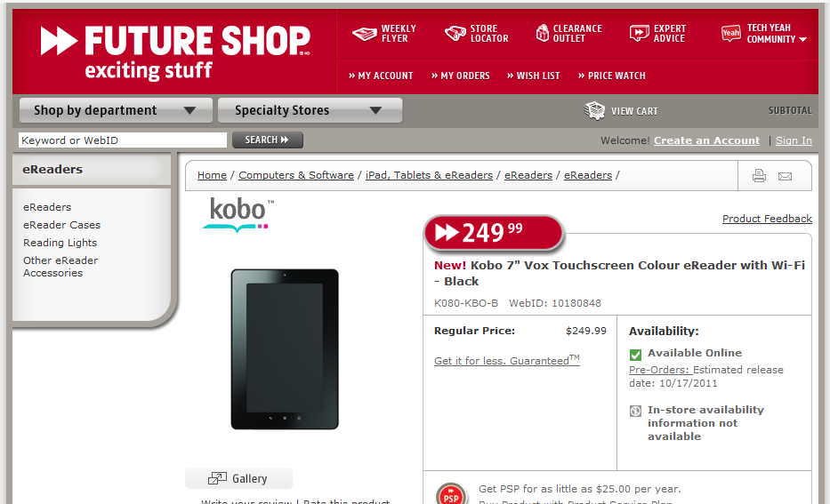Image resolution: width=830 pixels, height=504 pixels.
Task: Click the green Available Online checkmark
Action: click(x=635, y=355)
